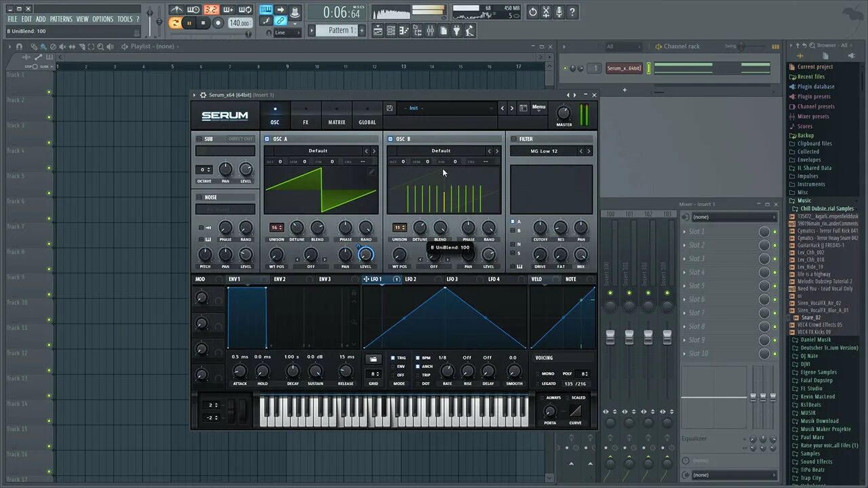Click the envelope lock icon in ENV1
The image size is (868, 488).
coord(353,292)
